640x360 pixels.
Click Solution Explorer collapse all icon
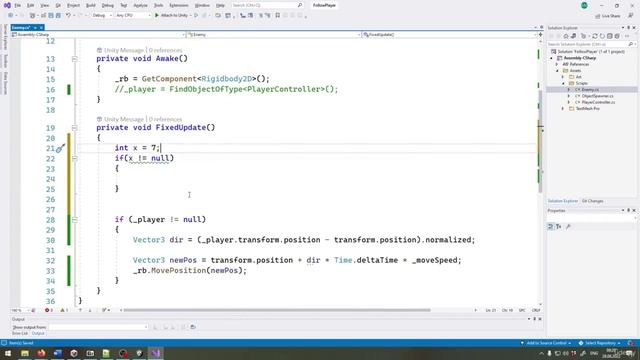[x=609, y=36]
